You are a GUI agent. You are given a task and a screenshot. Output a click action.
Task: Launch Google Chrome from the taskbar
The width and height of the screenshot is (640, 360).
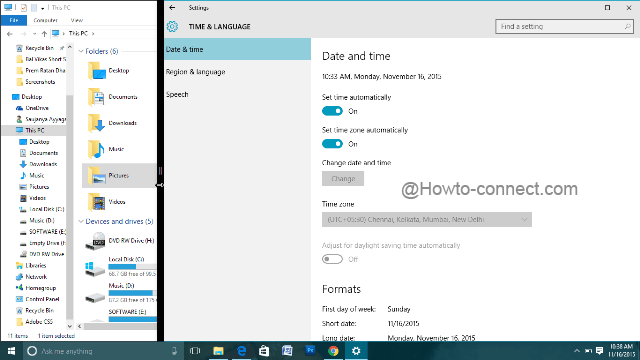[x=333, y=351]
